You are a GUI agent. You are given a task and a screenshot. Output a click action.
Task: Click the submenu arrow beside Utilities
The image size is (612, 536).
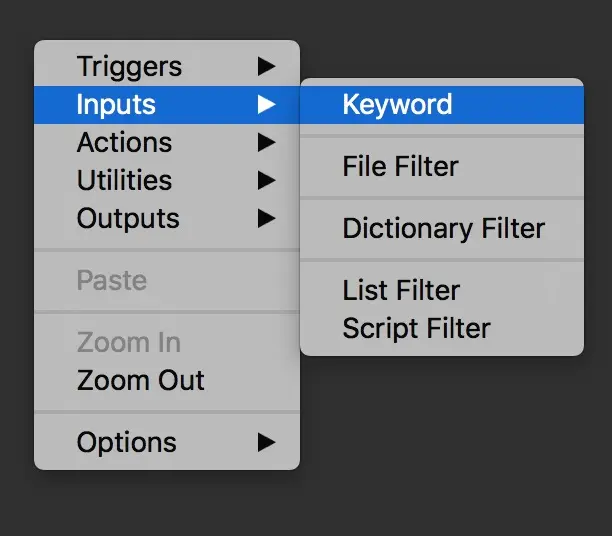tap(266, 181)
